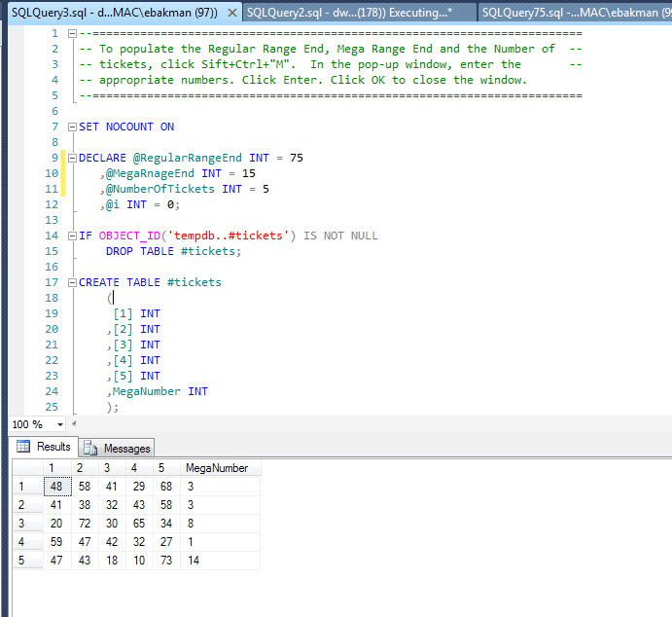This screenshot has height=617, width=672.
Task: Close the SQLQuery3.sql tab
Action: pyautogui.click(x=230, y=12)
